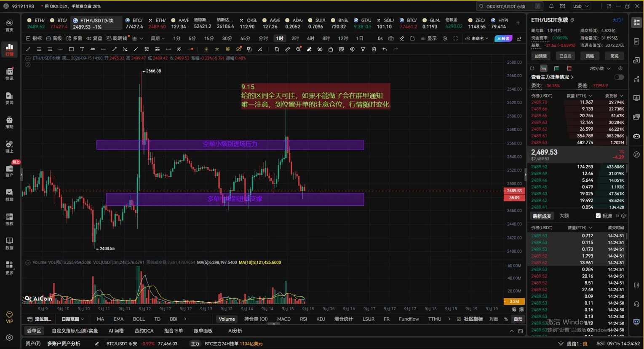Click the fullscreen chart icon
Screen dimensions: 644x349
[x=455, y=38]
